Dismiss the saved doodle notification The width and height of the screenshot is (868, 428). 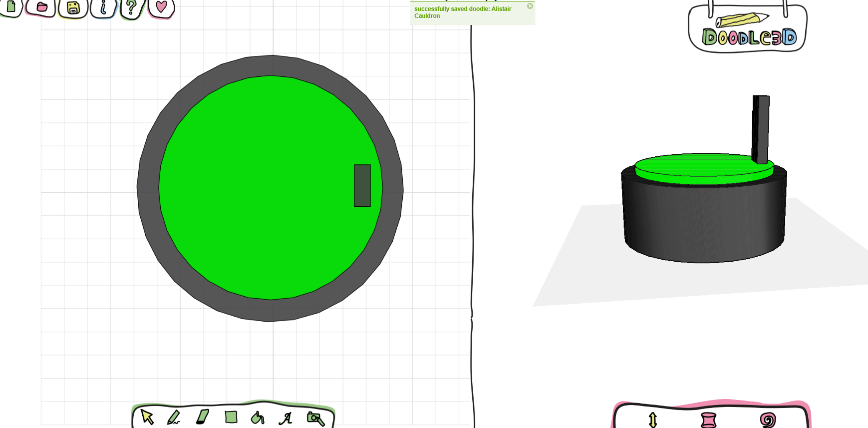click(x=530, y=6)
